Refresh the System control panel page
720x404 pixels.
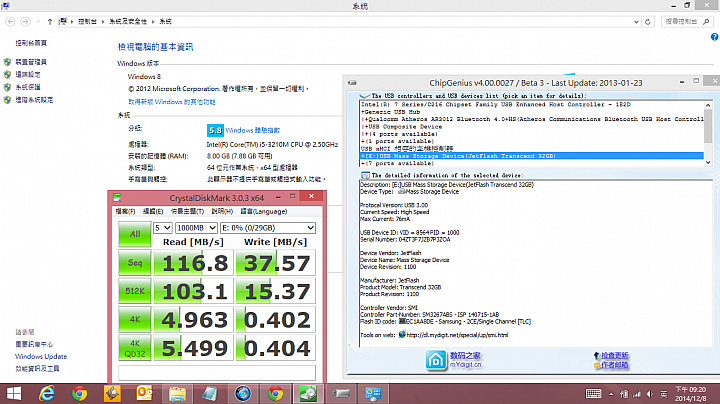(x=648, y=22)
